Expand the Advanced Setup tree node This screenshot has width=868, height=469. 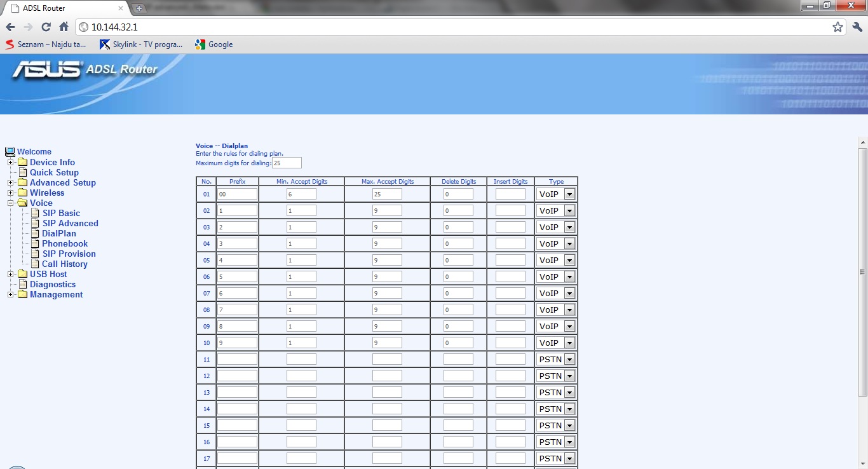pos(11,183)
